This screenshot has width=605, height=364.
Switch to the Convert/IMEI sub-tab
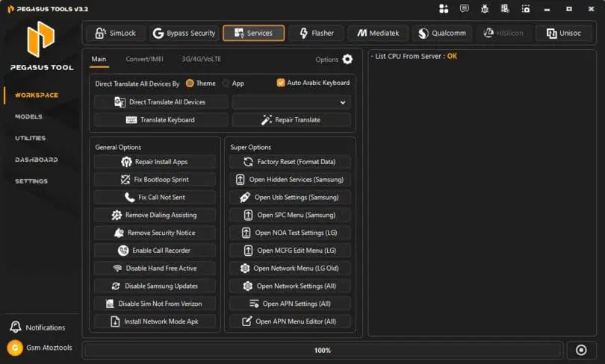[x=144, y=59]
